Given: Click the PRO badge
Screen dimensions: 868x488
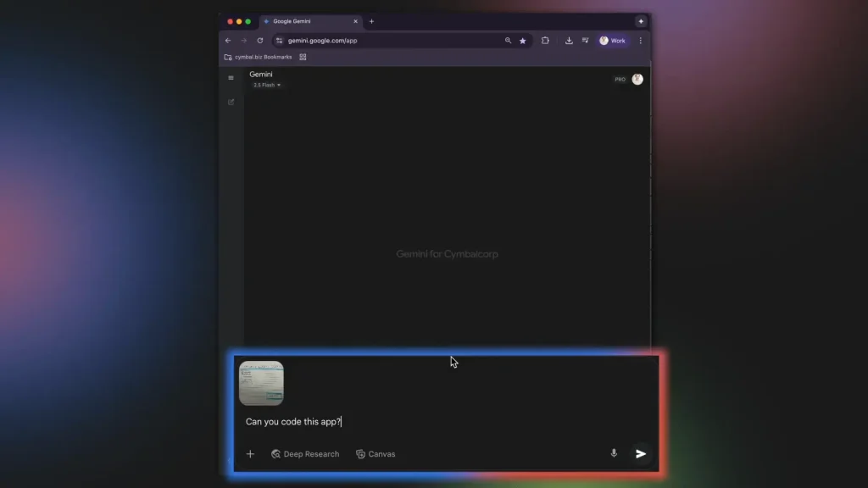Looking at the screenshot, I should (620, 79).
